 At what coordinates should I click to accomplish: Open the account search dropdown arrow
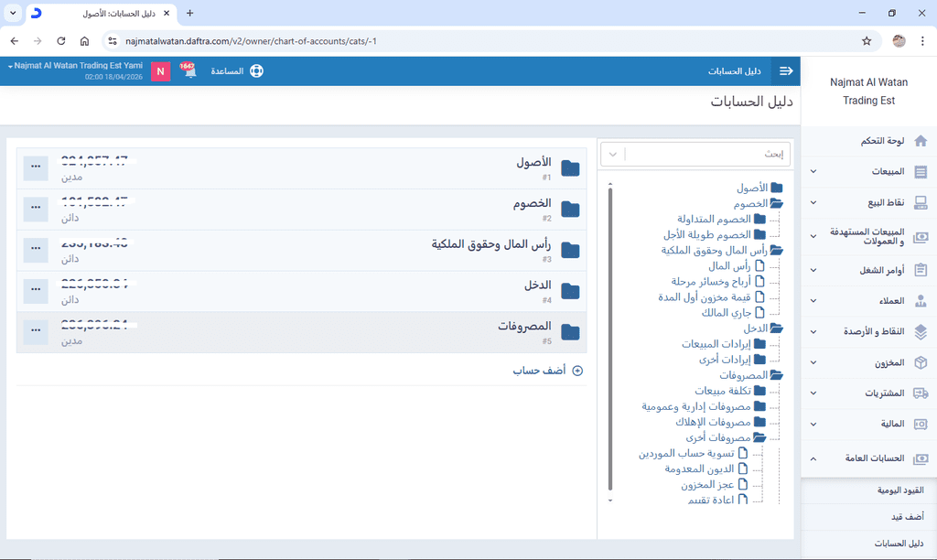[x=613, y=154]
